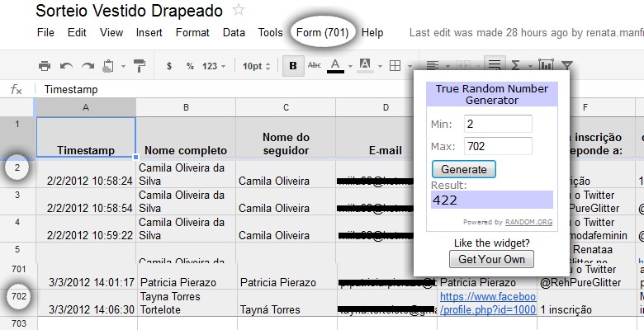Toggle Bold formatting
Viewport: 644px width, 330px height.
(293, 66)
